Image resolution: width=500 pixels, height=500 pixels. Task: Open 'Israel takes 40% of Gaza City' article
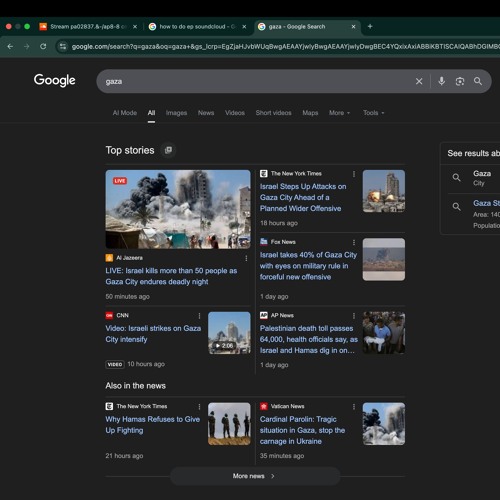pos(308,266)
